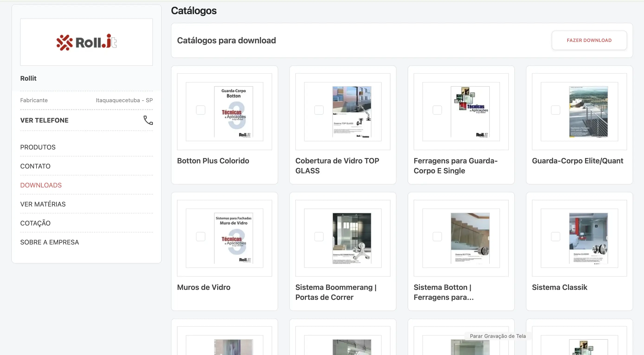Check the Guarda-Corpo Elite/Quant catalog box

tap(556, 110)
